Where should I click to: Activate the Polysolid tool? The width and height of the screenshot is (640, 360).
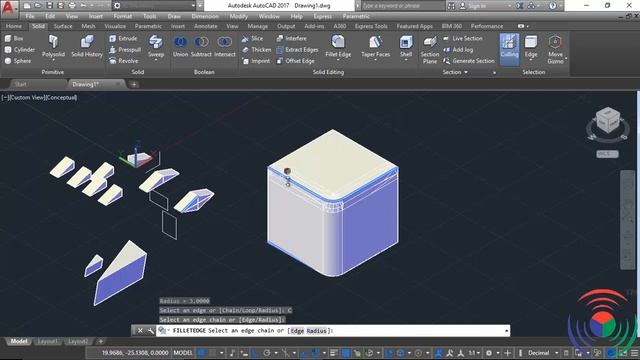pyautogui.click(x=53, y=47)
